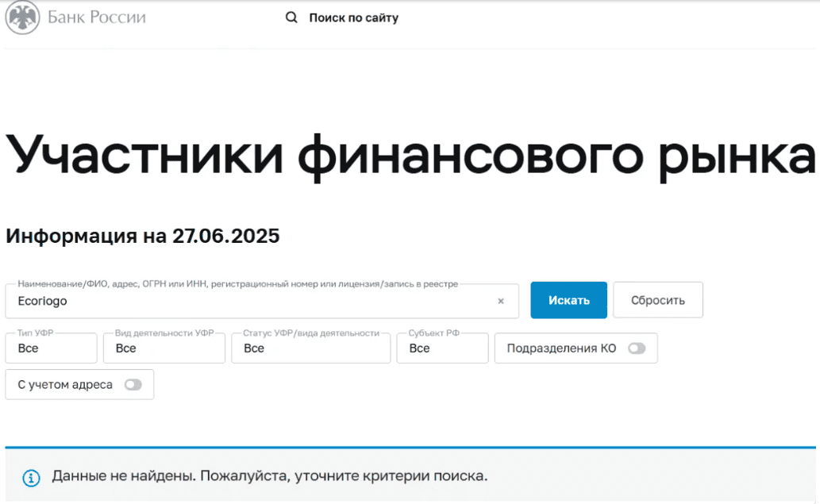Open the Банк России home link text
Image resolution: width=820 pixels, height=504 pixels.
[x=97, y=17]
